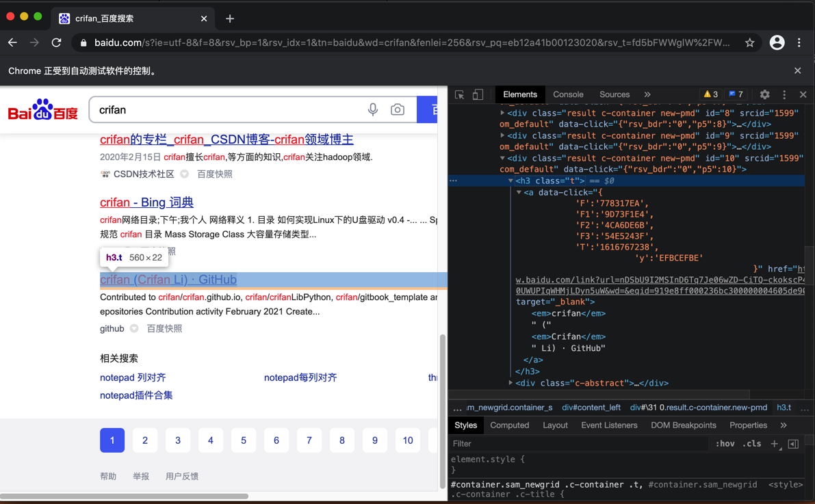
Task: Start voice search with microphone icon
Action: [373, 109]
